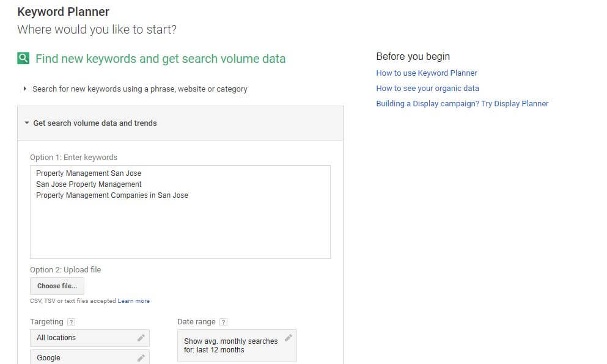Click the Option 2: Upload file label
The image size is (607, 364).
coord(65,269)
